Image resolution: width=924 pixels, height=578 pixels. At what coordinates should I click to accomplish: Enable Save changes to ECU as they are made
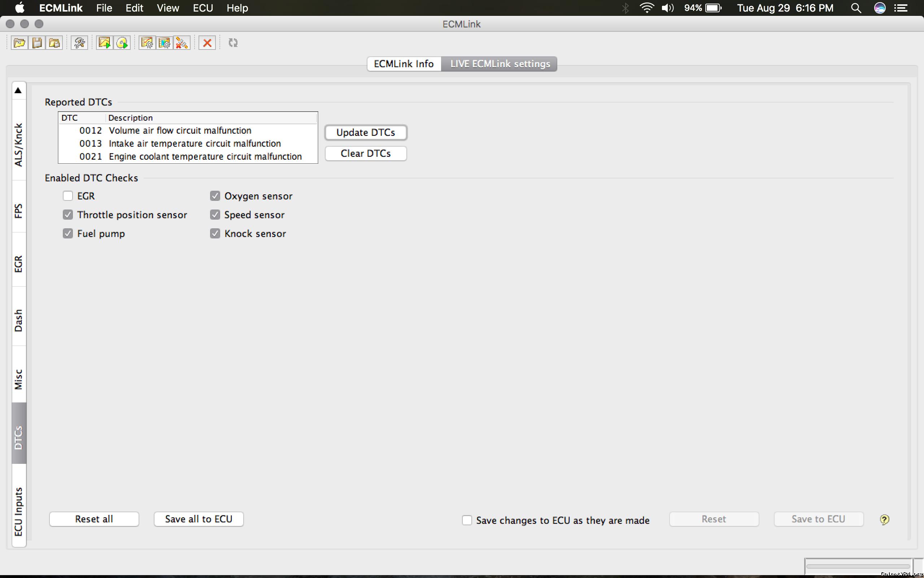[467, 520]
